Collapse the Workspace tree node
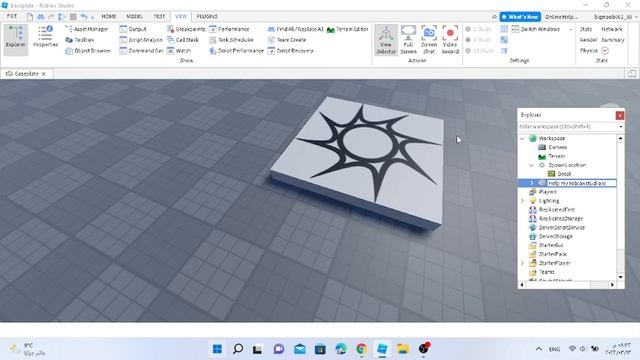The image size is (640, 360). coord(522,138)
